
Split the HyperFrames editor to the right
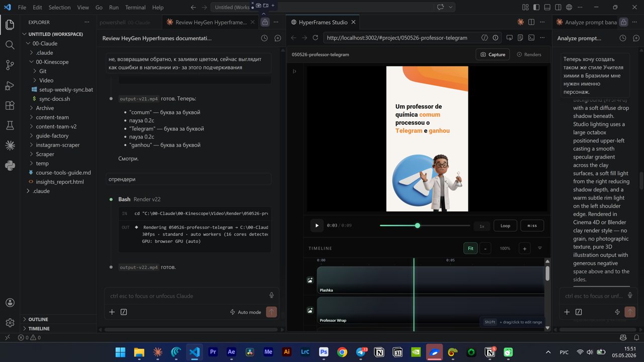pyautogui.click(x=531, y=22)
